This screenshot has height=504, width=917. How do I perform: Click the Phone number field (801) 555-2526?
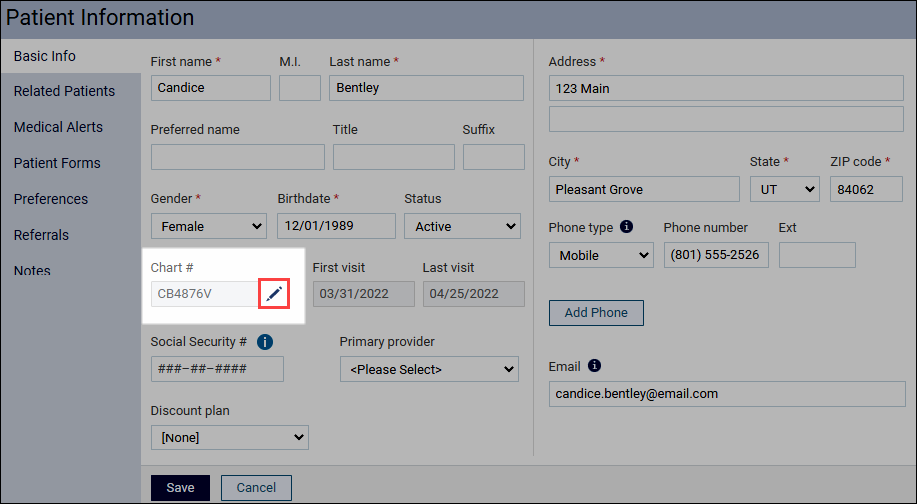coord(716,256)
